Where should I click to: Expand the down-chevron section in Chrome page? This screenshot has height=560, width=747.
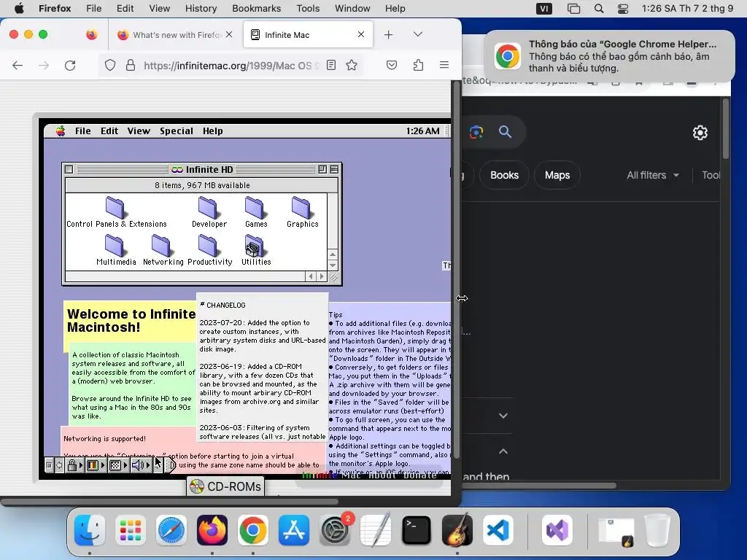coord(503,416)
